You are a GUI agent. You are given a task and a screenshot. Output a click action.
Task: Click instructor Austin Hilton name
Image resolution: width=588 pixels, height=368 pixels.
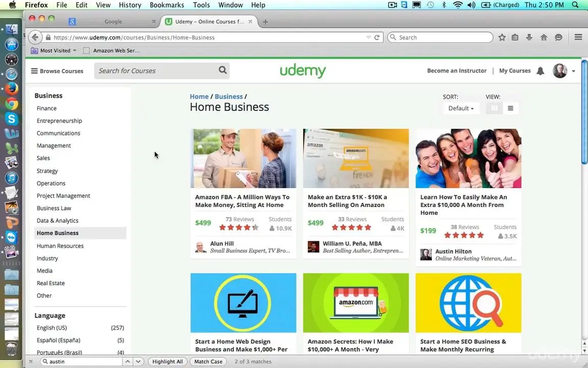[453, 251]
